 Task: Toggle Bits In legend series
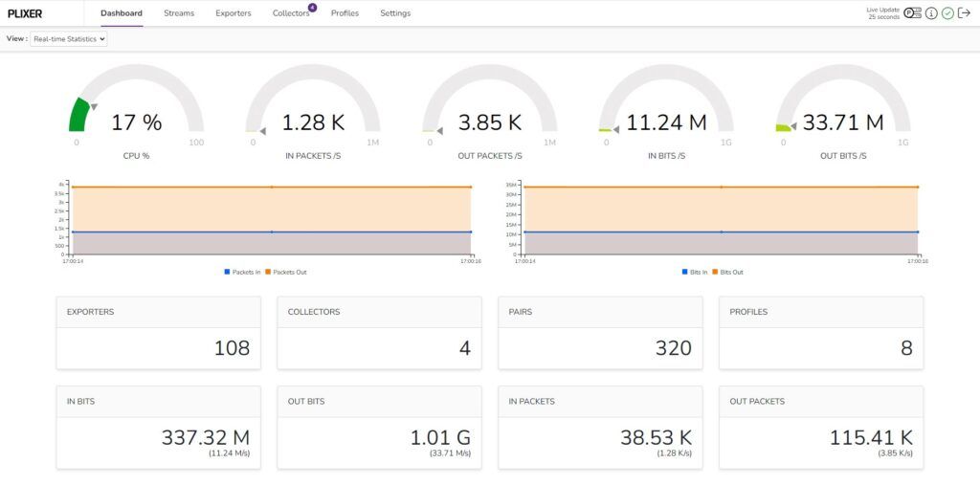click(696, 272)
